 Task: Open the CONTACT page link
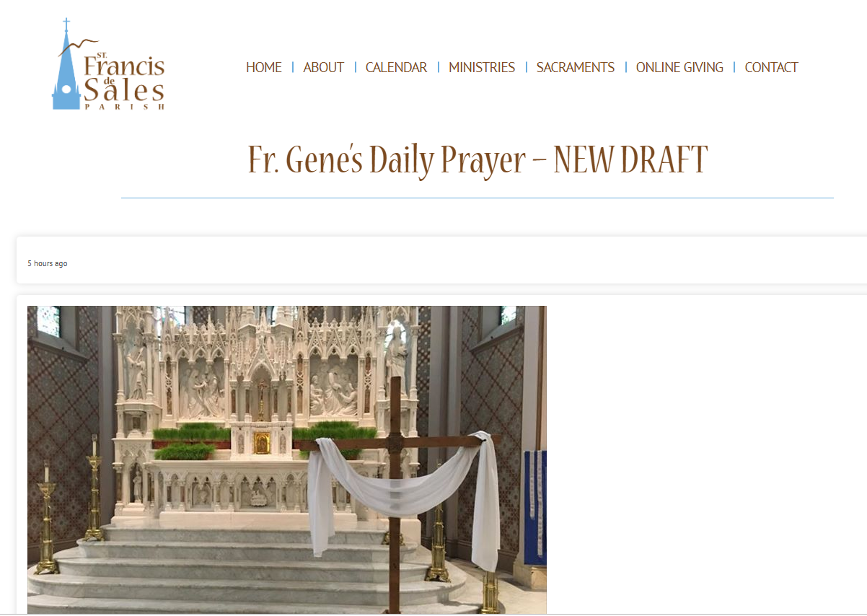pyautogui.click(x=771, y=67)
